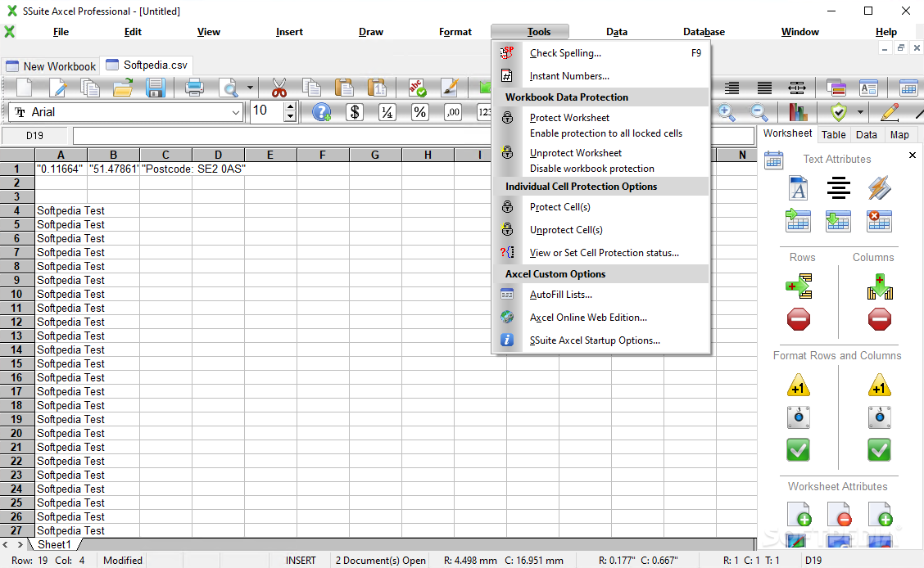The width and height of the screenshot is (924, 568).
Task: Zoom out with the minus magnifier
Action: (759, 112)
